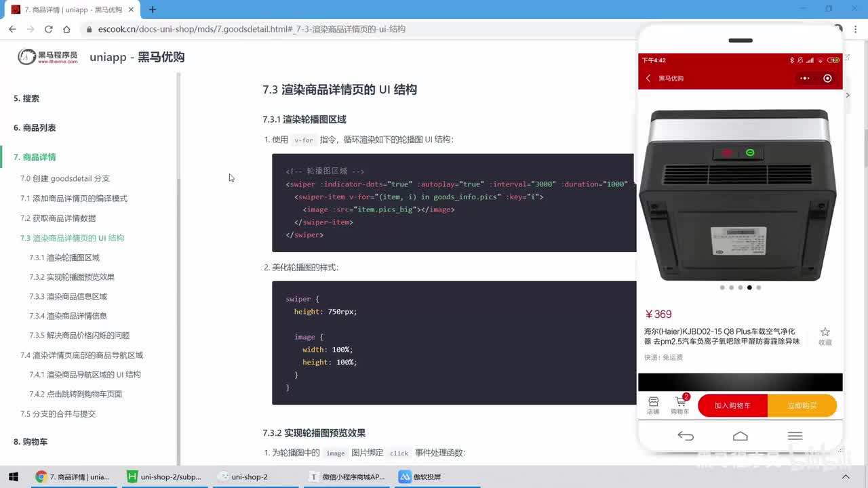Jump to 7.4.1 渲染商品导航区域的 UI 结构
This screenshot has width=868, height=488.
point(85,375)
